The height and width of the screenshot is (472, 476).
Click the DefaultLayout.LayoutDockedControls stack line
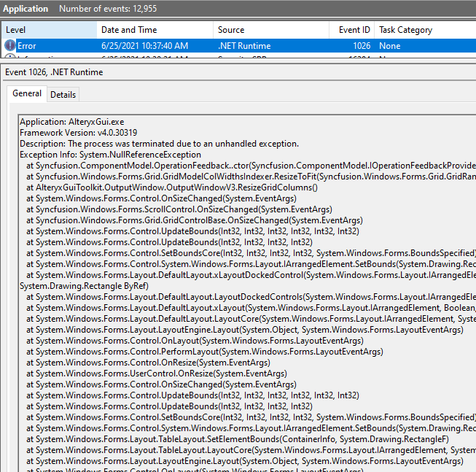pos(251,297)
